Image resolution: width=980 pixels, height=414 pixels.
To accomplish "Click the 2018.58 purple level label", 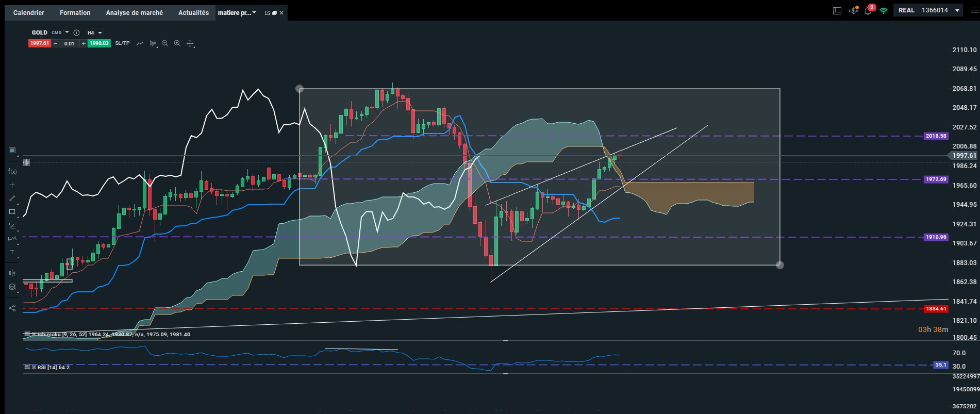I will (x=936, y=136).
